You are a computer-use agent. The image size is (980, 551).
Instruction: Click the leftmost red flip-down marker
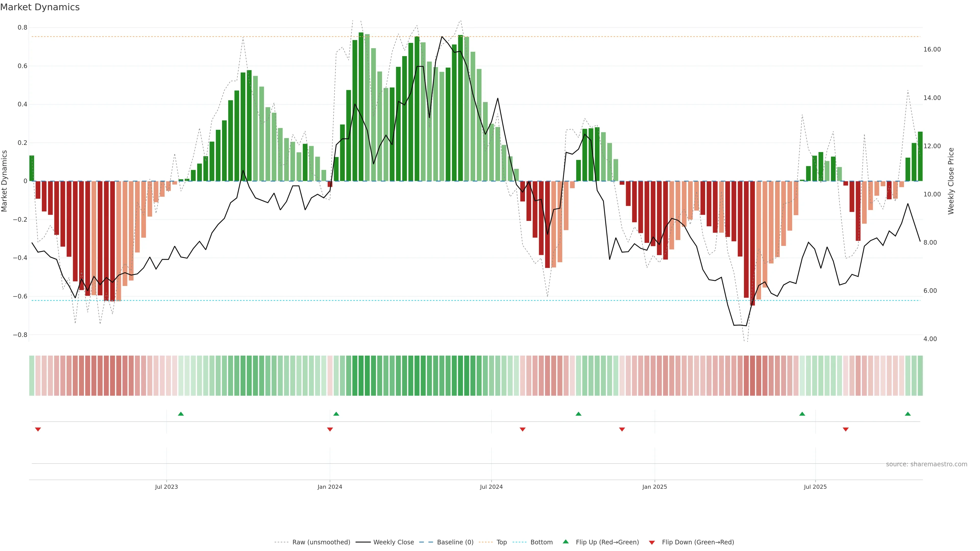[x=38, y=429]
